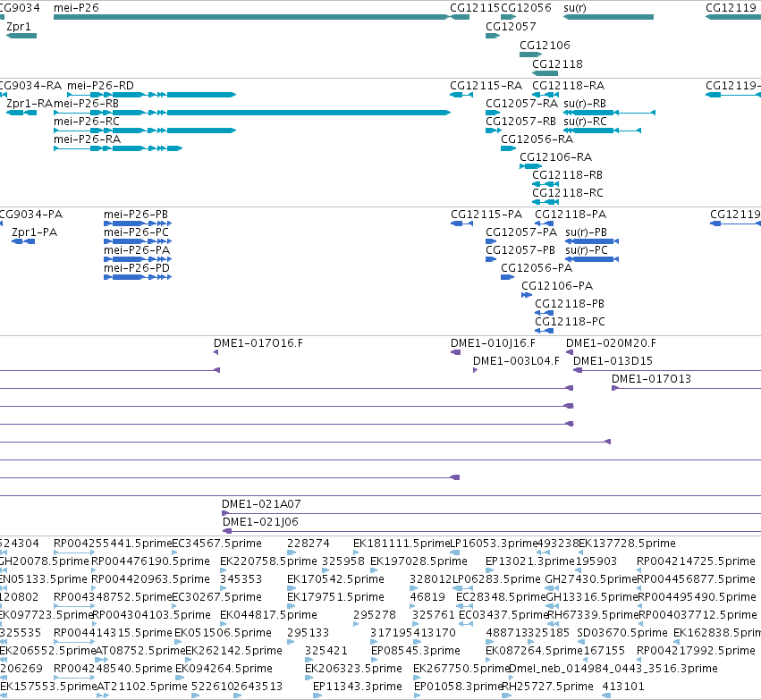Click the EK206323.5prime insertion label
This screenshot has height=700, width=761.
353,670
